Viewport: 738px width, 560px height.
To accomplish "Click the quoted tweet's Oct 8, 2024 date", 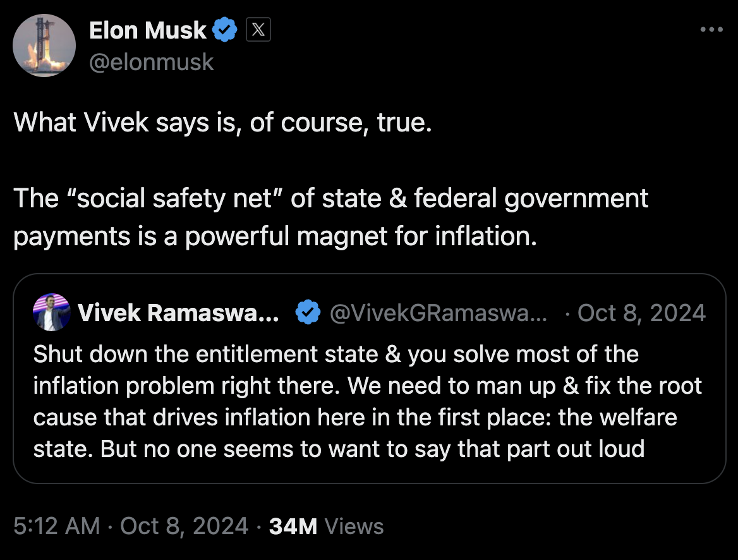I will (641, 313).
